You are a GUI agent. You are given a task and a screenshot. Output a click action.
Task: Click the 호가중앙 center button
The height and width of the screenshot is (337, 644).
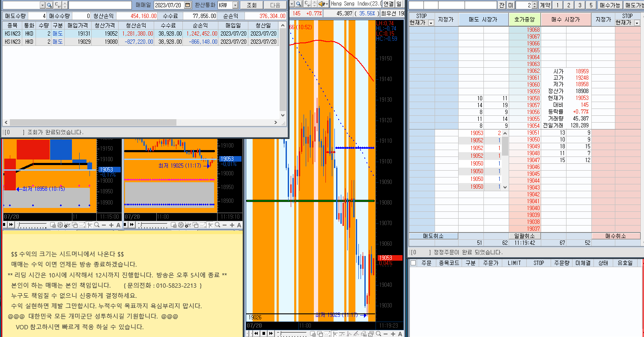525,19
